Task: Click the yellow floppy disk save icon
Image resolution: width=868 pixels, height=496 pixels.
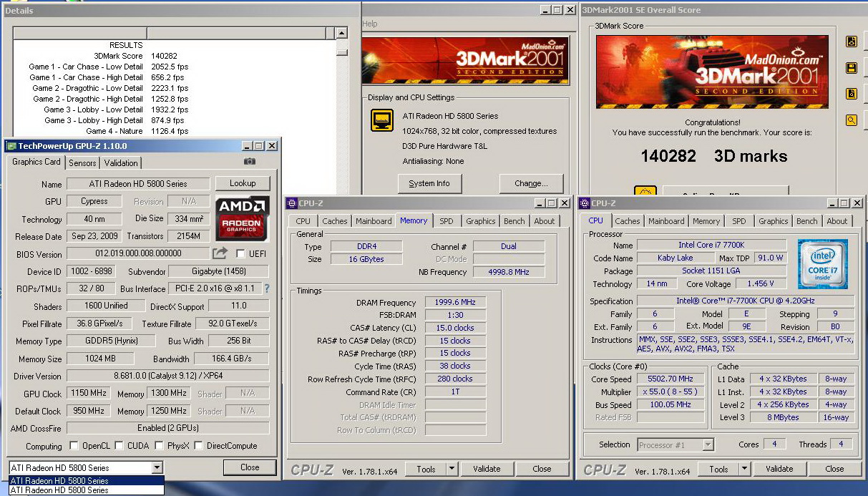Action: (x=852, y=68)
